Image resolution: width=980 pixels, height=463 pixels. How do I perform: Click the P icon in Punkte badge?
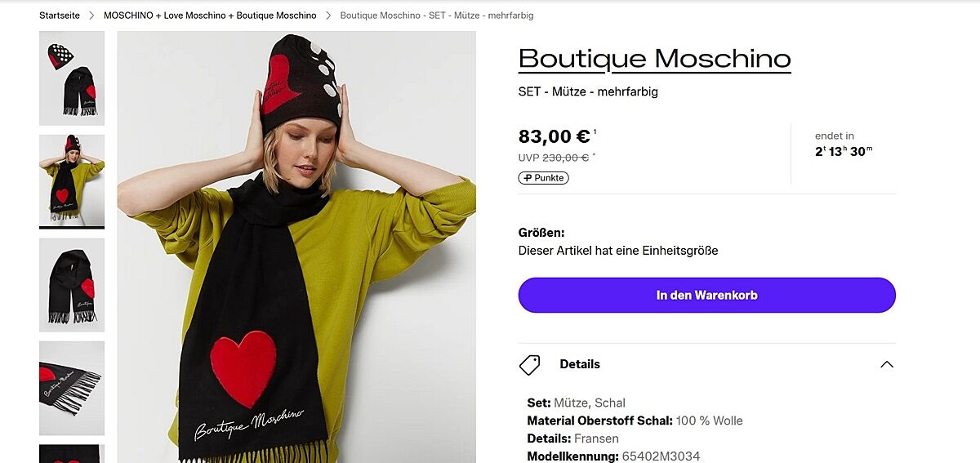tap(528, 178)
